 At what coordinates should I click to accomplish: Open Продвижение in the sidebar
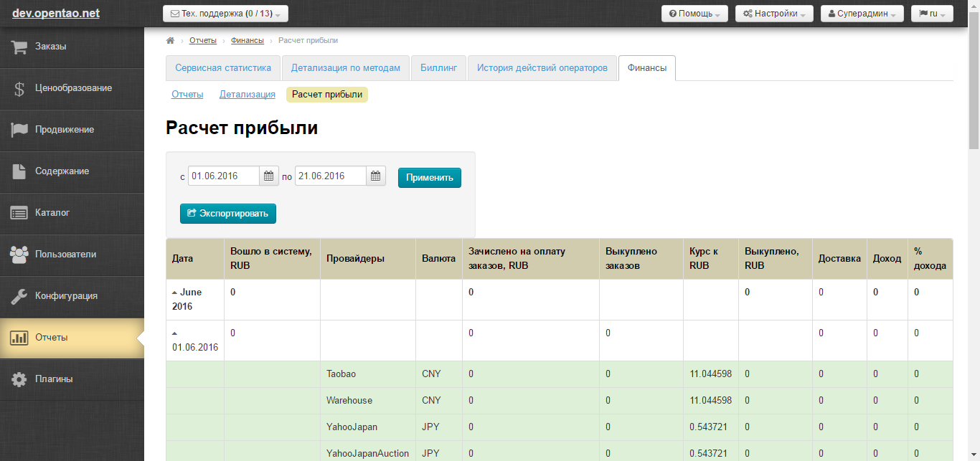point(72,130)
